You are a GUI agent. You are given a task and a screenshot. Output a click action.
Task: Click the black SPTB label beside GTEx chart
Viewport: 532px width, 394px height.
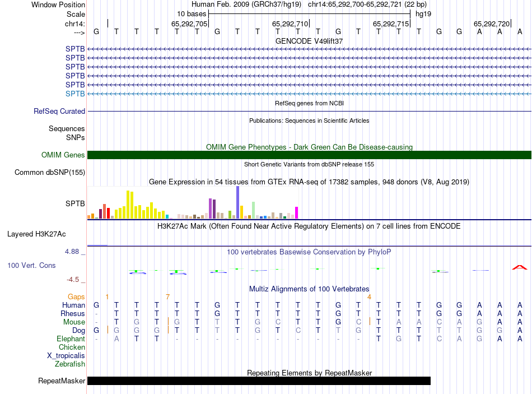75,203
